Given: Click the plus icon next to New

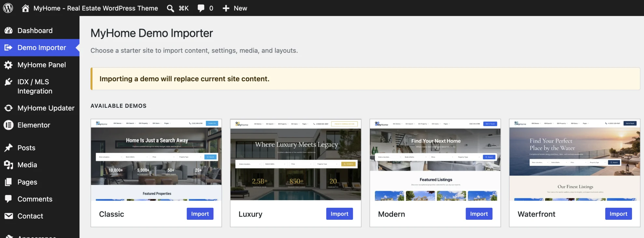Looking at the screenshot, I should tap(226, 8).
